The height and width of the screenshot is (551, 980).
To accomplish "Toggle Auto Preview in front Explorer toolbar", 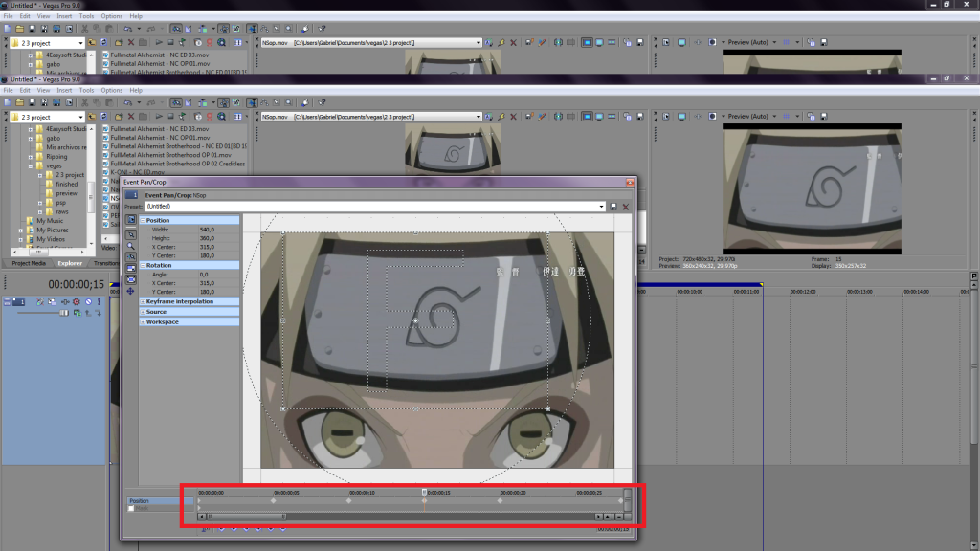I will [183, 117].
